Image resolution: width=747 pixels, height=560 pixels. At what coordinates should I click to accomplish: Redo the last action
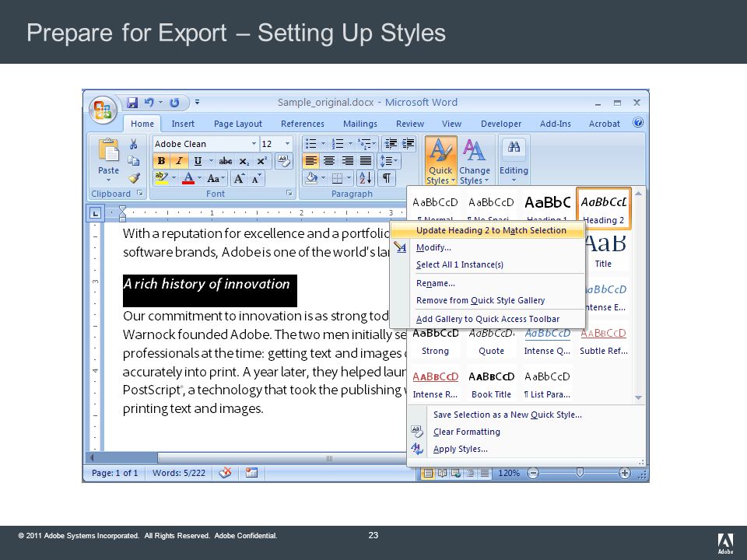pyautogui.click(x=174, y=103)
